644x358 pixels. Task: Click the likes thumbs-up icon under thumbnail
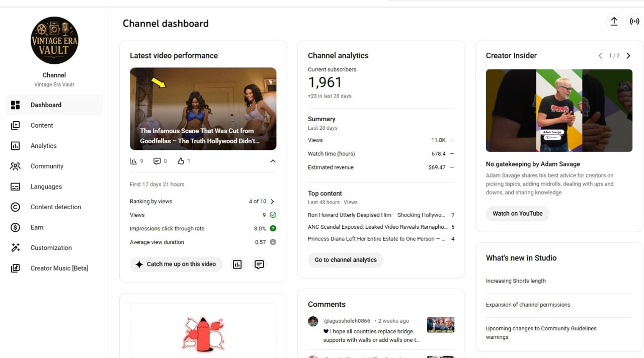[x=181, y=161]
